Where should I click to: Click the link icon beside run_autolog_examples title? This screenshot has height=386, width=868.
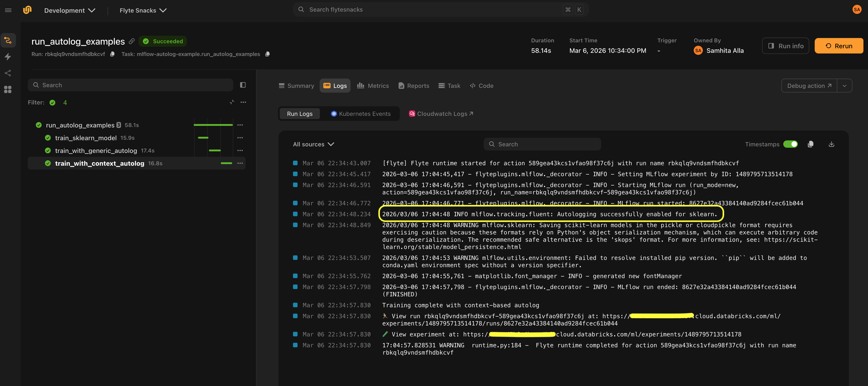pyautogui.click(x=132, y=41)
